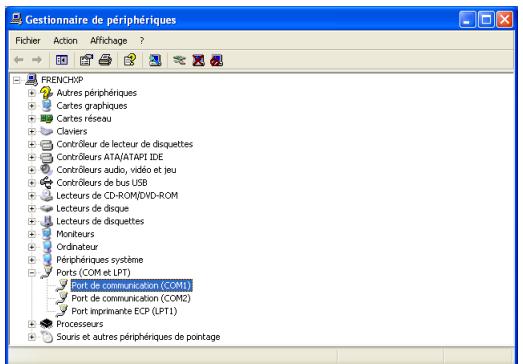Select the Ordinateur label text
The height and width of the screenshot is (364, 523).
tap(77, 247)
